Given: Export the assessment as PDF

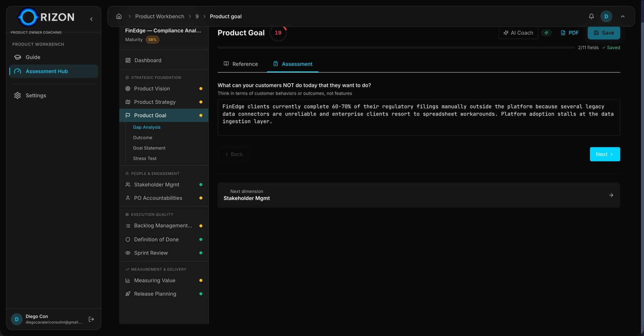Looking at the screenshot, I should pyautogui.click(x=570, y=33).
